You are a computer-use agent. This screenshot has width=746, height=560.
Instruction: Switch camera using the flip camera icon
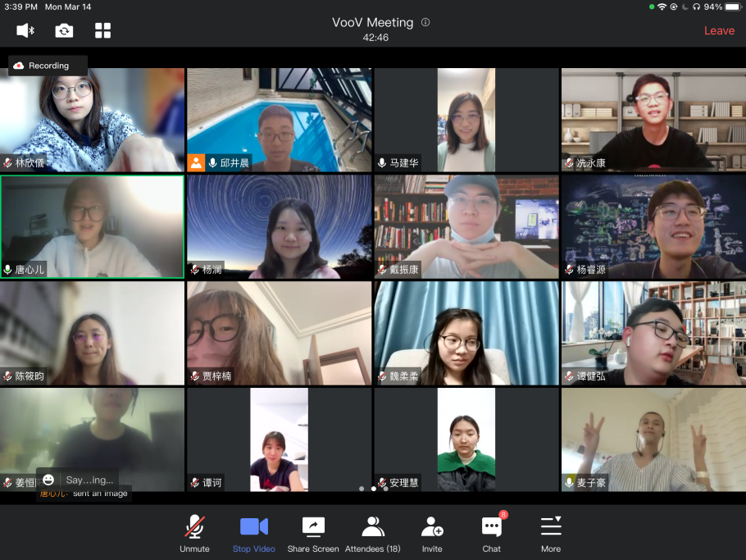[64, 30]
